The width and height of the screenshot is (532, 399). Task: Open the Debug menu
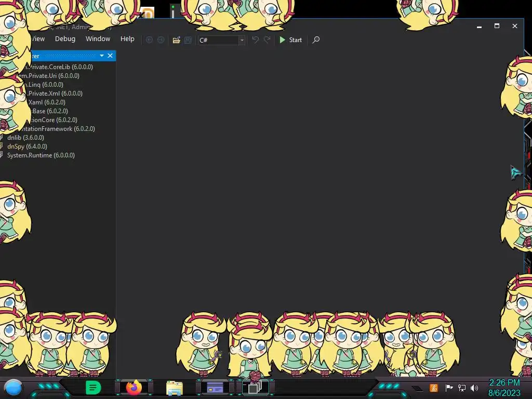click(65, 38)
